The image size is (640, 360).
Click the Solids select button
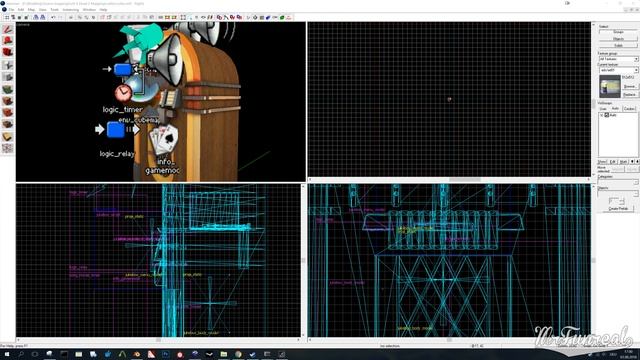(618, 45)
